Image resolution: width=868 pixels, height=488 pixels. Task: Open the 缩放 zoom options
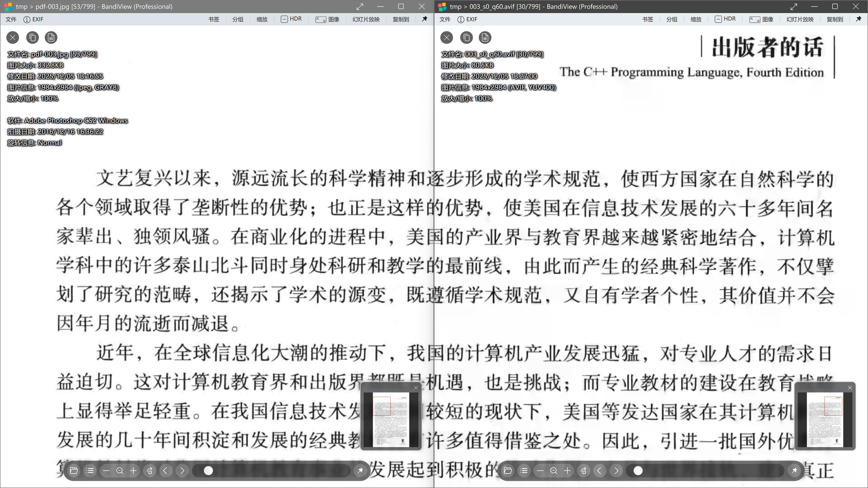pos(262,19)
